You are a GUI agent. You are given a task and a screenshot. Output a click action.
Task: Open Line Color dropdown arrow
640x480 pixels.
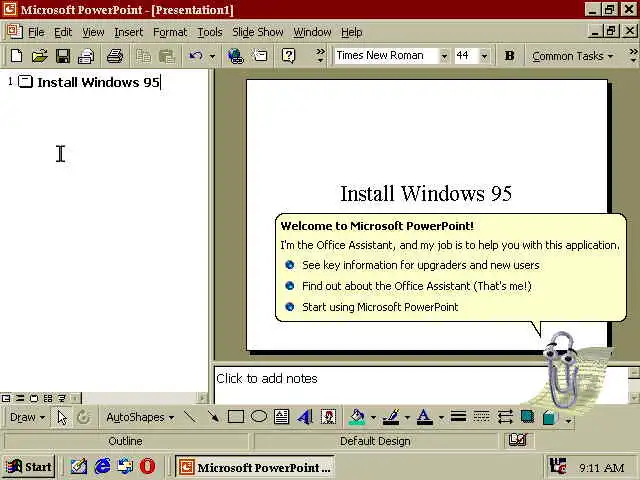(407, 418)
